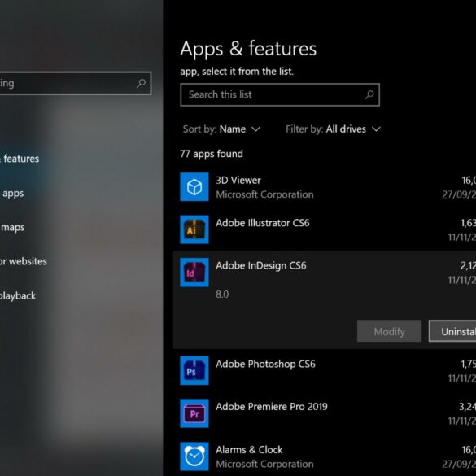
Task: Select the features item in sidebar
Action: pos(20,159)
